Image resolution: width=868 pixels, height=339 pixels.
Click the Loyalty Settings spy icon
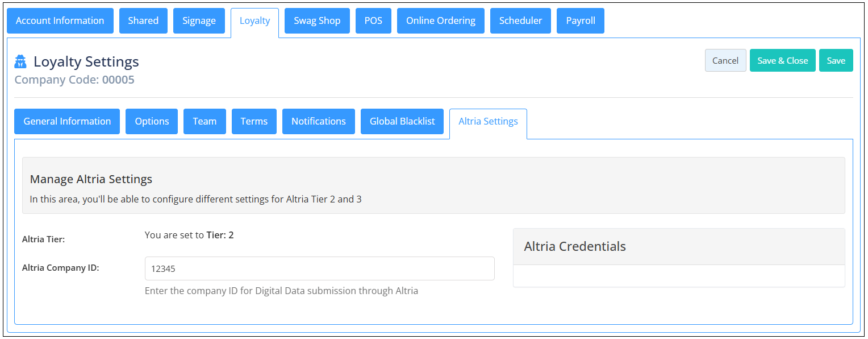coord(20,61)
